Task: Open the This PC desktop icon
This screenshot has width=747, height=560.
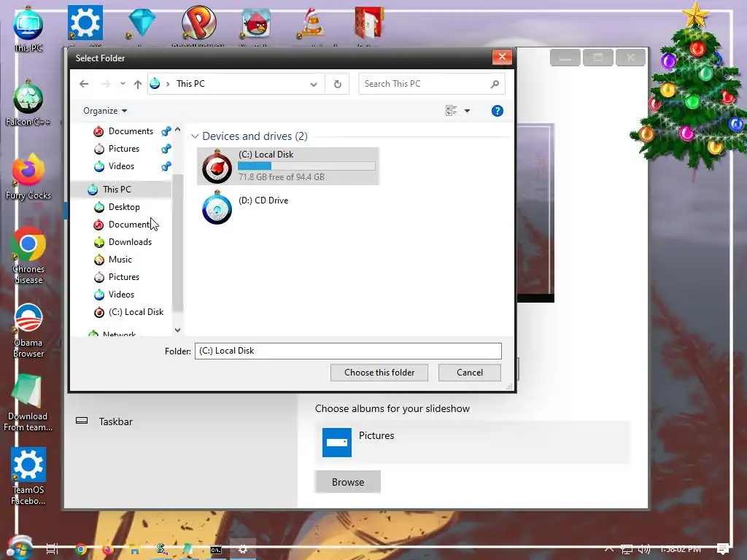Action: pyautogui.click(x=28, y=29)
